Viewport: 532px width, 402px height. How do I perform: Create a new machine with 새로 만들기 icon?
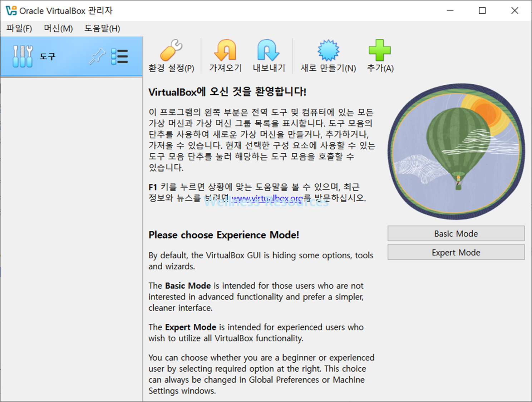[328, 50]
